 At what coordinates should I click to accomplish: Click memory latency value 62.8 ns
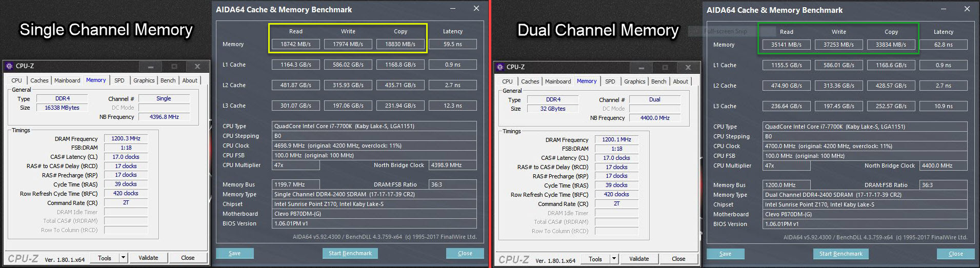tap(944, 45)
